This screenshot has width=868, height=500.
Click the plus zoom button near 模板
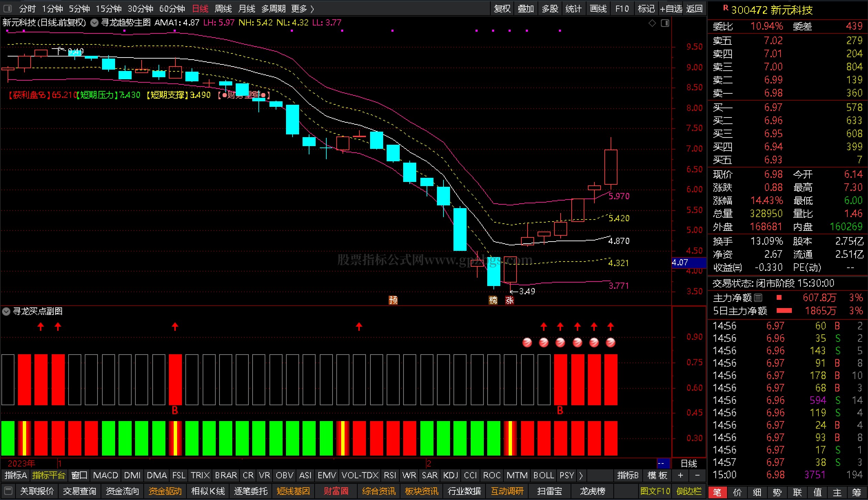click(x=681, y=476)
